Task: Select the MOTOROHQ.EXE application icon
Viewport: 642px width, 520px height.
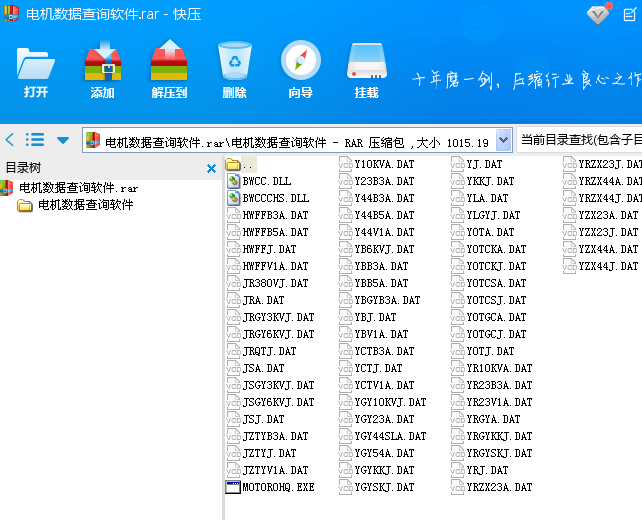Action: pyautogui.click(x=233, y=487)
